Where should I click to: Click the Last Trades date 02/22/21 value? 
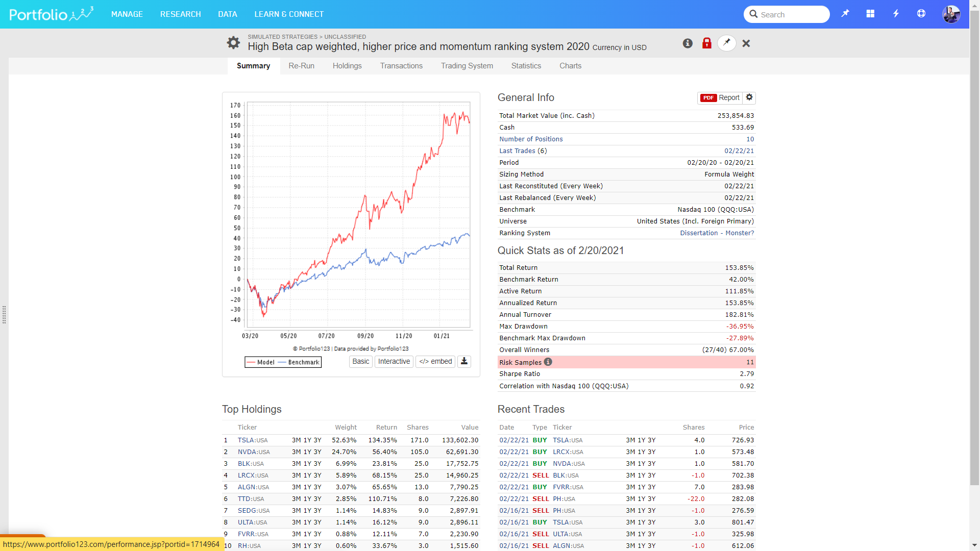739,151
